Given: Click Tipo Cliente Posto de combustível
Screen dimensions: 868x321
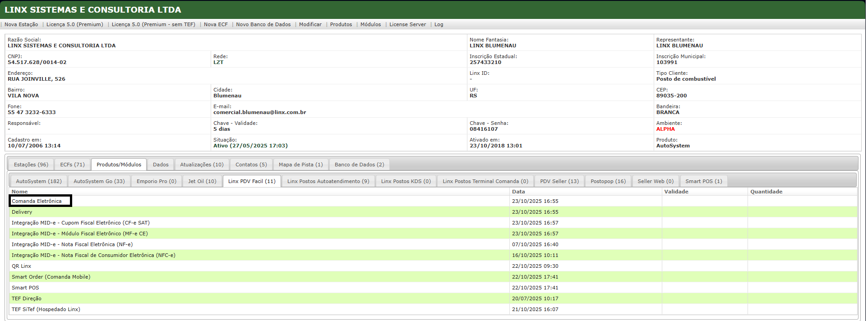Looking at the screenshot, I should click(686, 79).
